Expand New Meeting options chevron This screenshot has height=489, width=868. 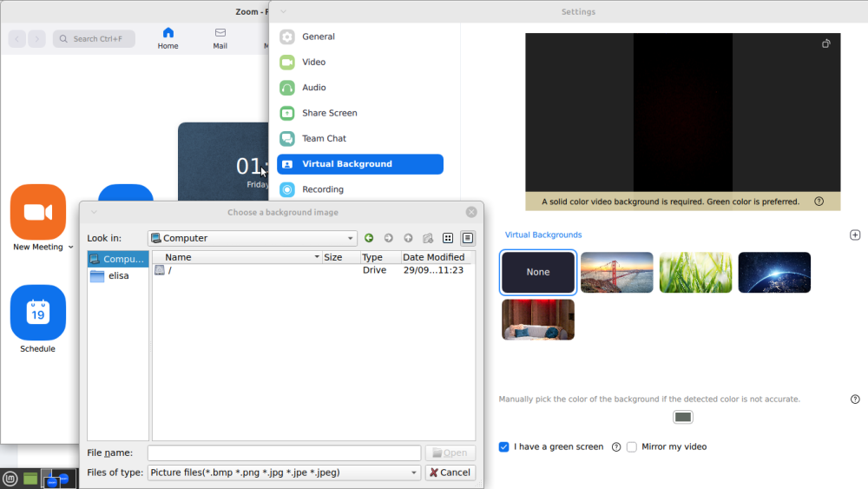[x=70, y=248]
